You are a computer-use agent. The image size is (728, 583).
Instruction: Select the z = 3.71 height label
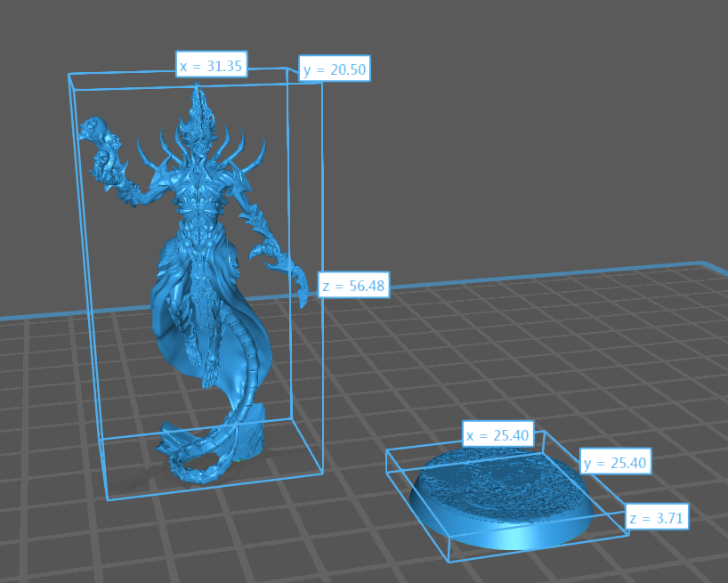[x=657, y=517]
